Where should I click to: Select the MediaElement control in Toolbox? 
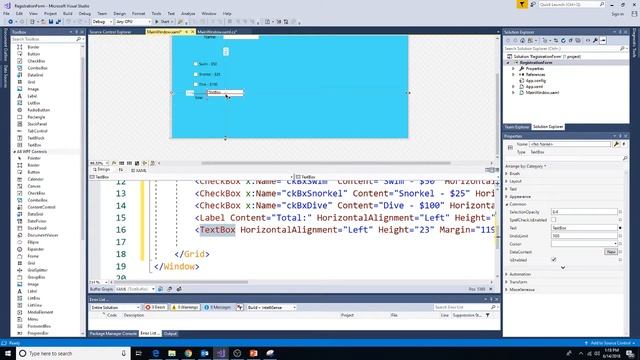(40, 312)
